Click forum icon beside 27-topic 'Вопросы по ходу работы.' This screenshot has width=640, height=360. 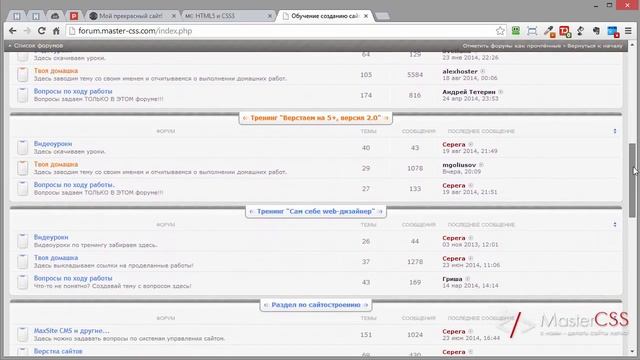click(23, 188)
